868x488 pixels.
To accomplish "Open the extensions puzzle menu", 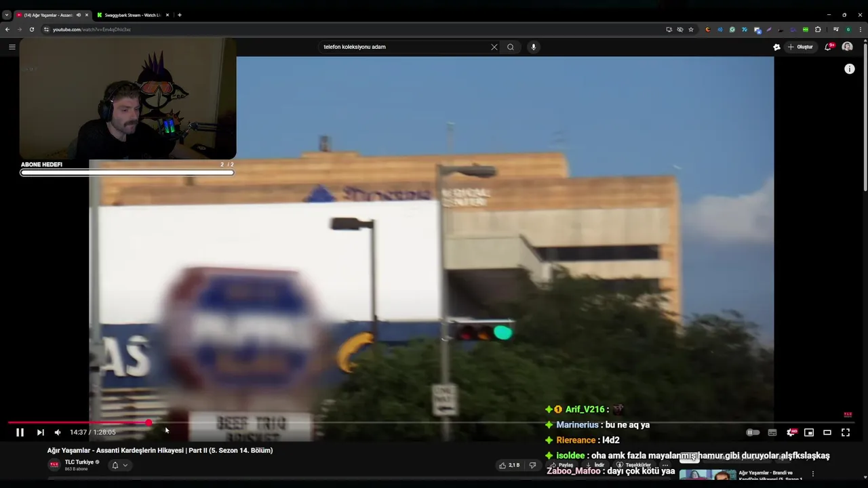I will coord(818,30).
